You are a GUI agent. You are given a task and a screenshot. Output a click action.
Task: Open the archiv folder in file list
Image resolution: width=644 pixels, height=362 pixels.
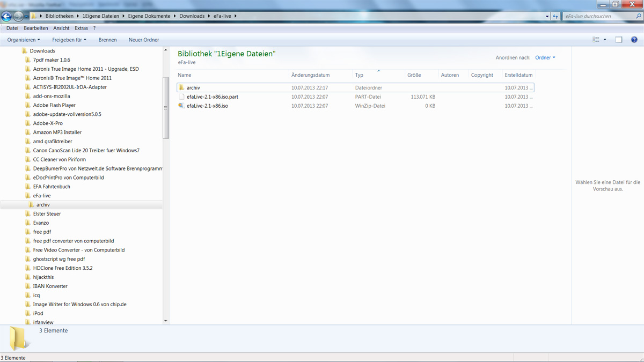click(x=193, y=87)
